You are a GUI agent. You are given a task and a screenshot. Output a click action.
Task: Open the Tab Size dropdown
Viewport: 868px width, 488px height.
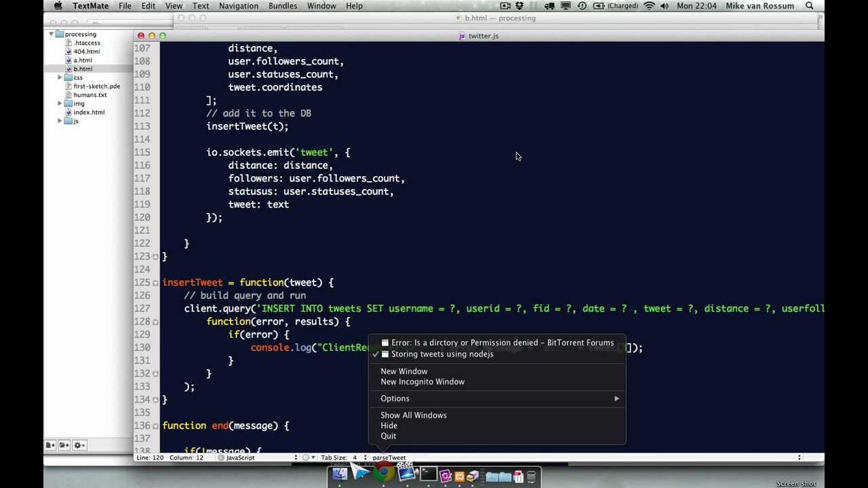click(344, 457)
